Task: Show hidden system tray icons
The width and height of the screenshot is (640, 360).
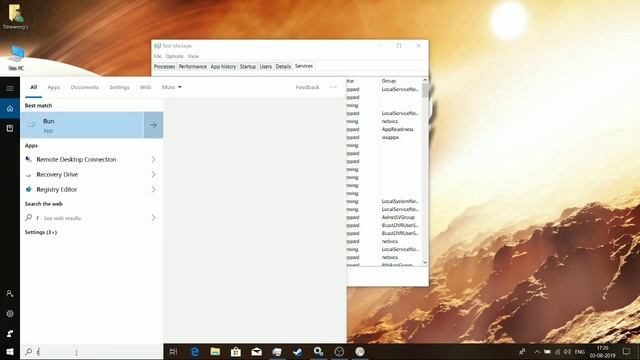Action: (537, 351)
